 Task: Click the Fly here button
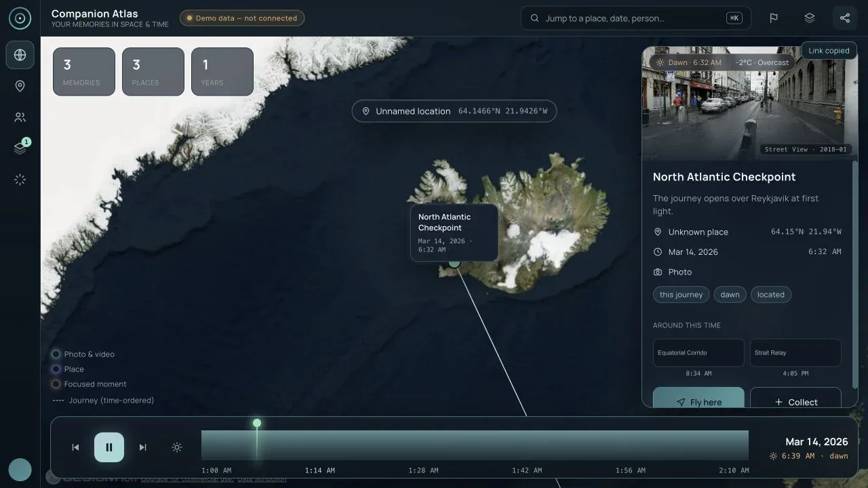point(698,399)
